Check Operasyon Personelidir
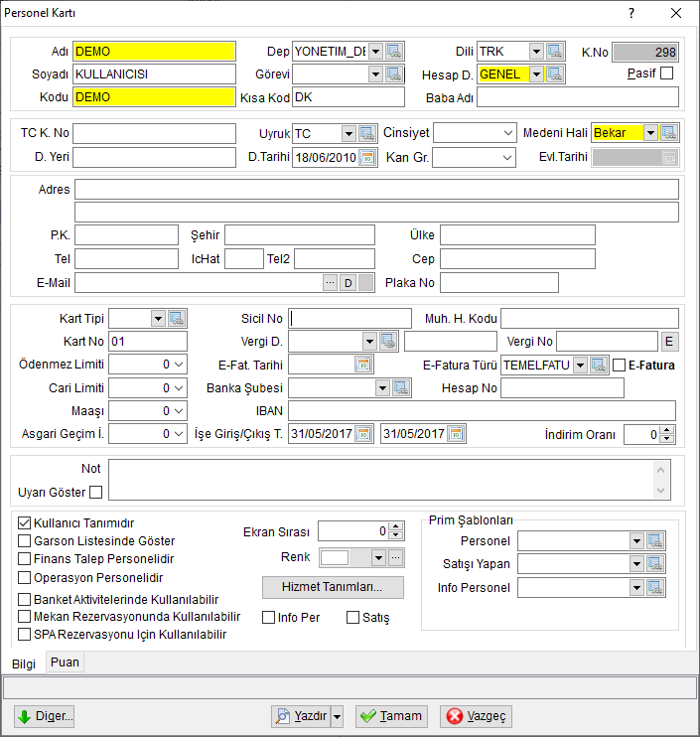This screenshot has width=700, height=737. (24, 577)
